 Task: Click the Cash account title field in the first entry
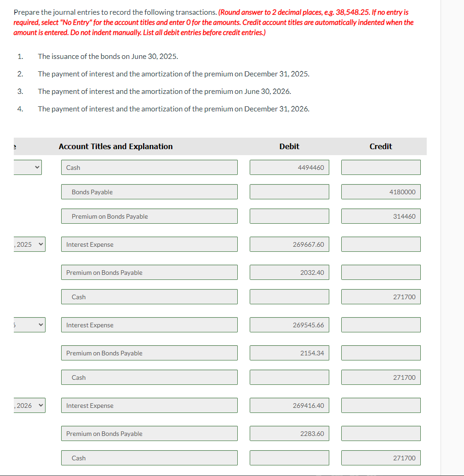[149, 167]
